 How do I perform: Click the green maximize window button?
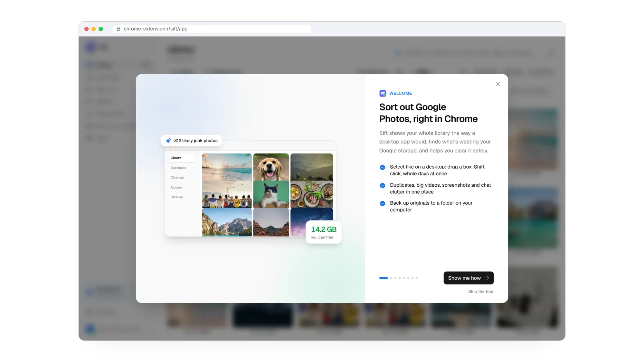tap(101, 29)
